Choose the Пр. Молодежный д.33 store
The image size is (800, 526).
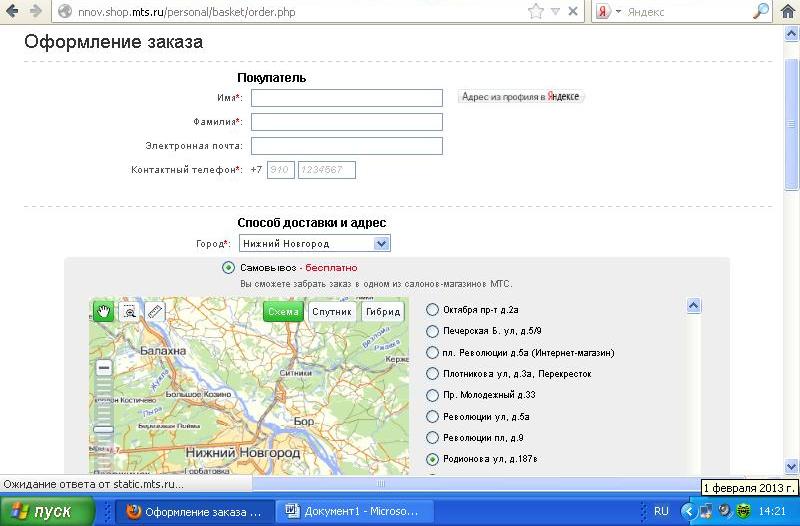[x=432, y=396]
